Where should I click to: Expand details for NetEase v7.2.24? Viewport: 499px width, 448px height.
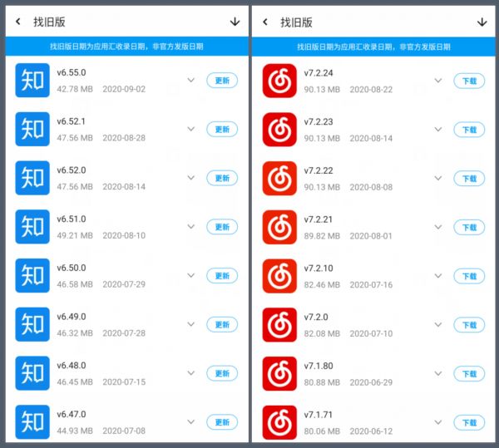pos(438,81)
